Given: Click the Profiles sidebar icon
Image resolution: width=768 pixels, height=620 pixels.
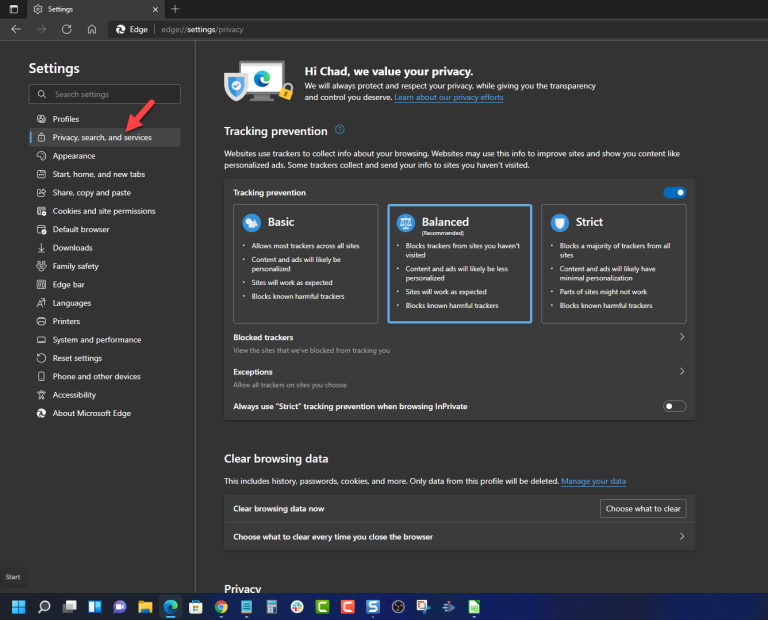Looking at the screenshot, I should pyautogui.click(x=42, y=119).
